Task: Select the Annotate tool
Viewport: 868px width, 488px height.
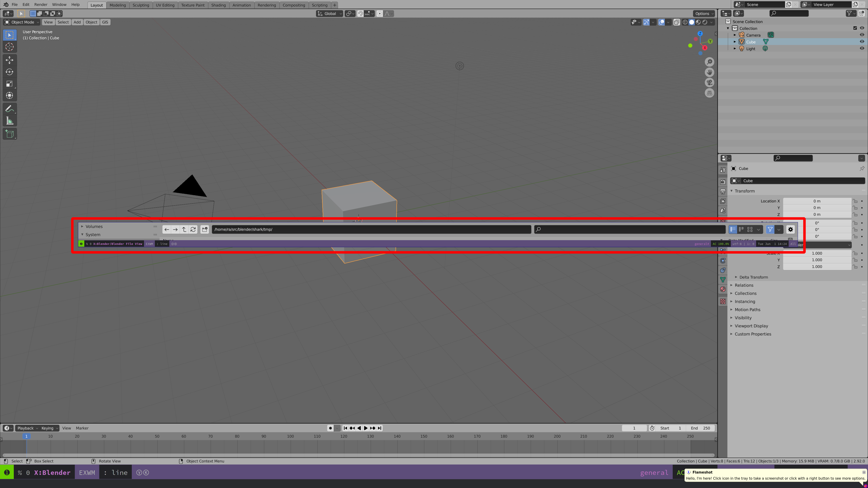Action: coord(9,109)
